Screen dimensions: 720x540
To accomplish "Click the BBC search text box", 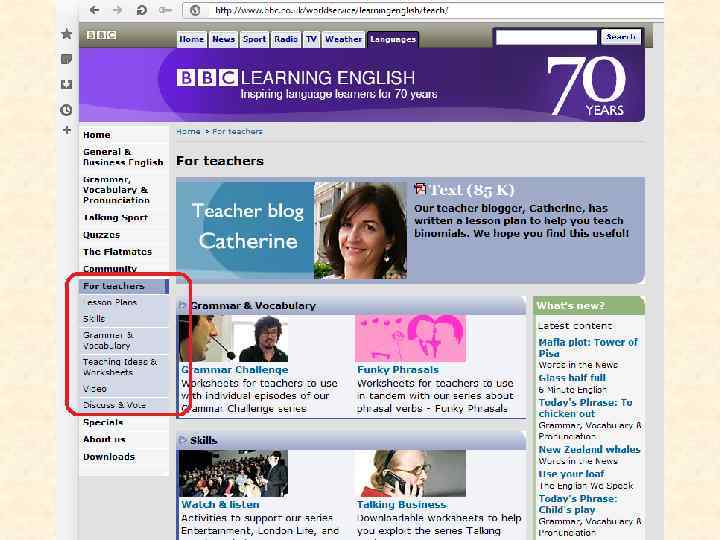I will (x=546, y=37).
